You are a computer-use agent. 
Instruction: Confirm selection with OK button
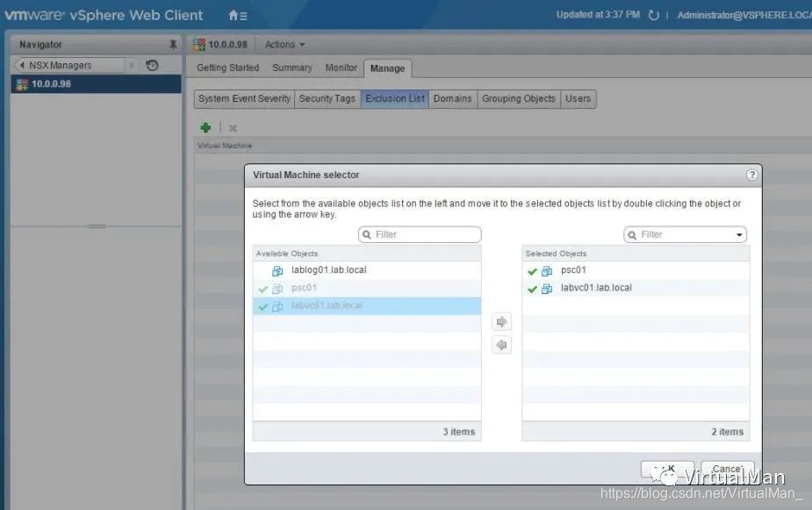(667, 469)
